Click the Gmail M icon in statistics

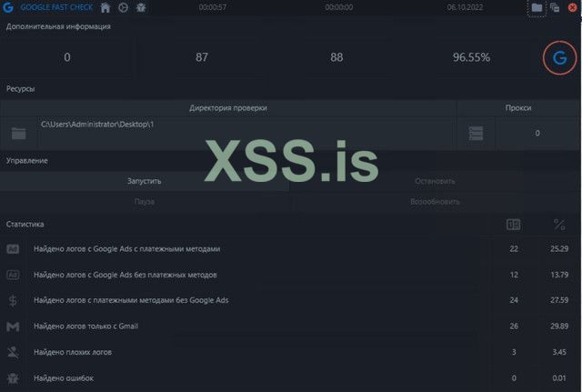tap(13, 327)
